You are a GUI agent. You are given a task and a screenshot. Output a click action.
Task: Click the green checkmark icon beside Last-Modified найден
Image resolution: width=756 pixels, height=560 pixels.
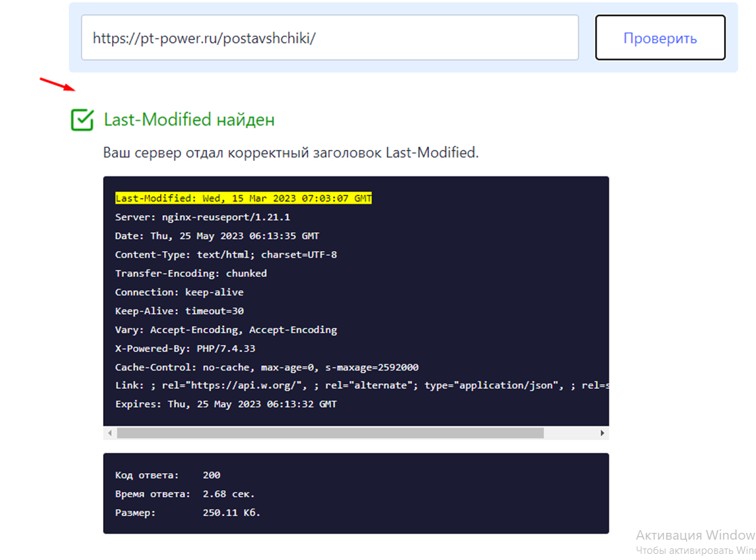[x=82, y=119]
